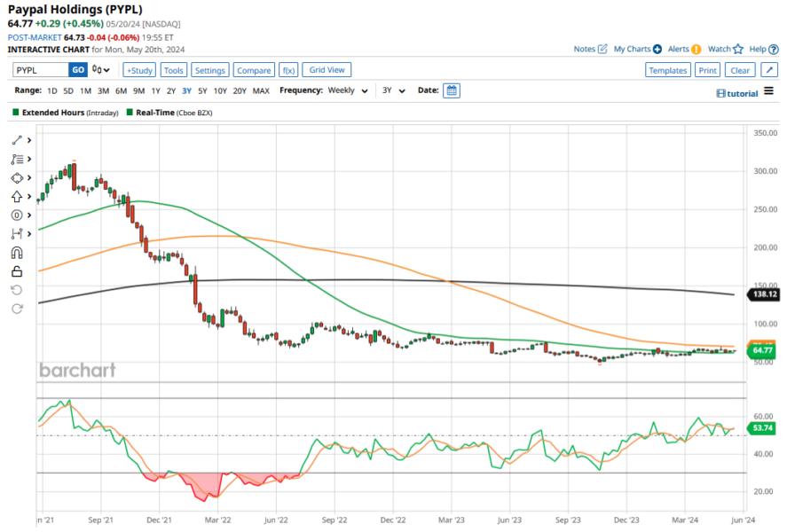This screenshot has width=787, height=532.
Task: Choose the arrow marker tool
Action: [x=17, y=197]
